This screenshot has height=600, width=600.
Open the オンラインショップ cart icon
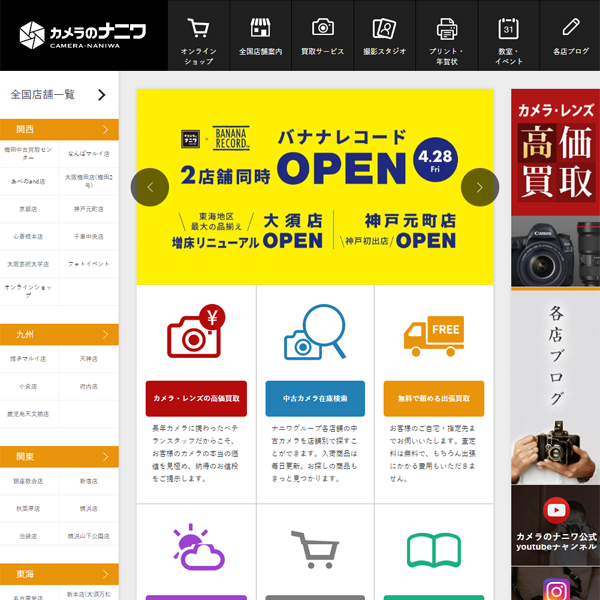click(x=198, y=28)
